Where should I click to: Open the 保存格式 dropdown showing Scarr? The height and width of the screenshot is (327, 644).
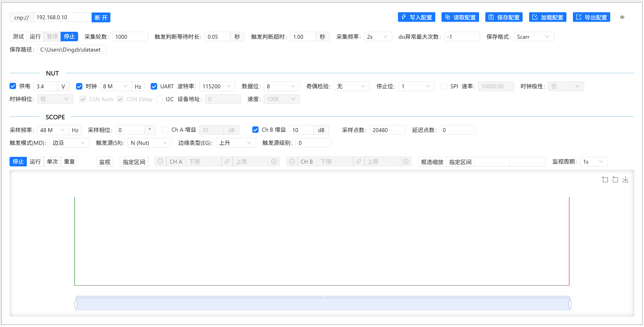(534, 37)
